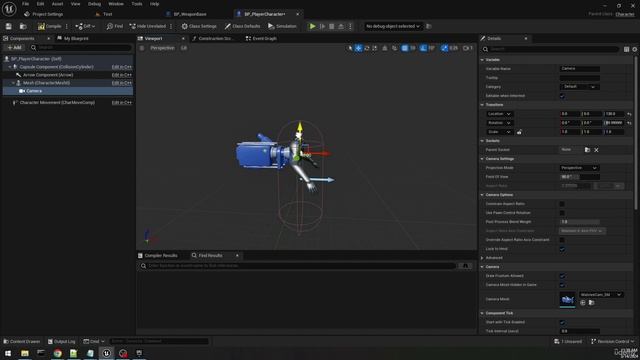Open the Category Default dropdown
This screenshot has height=360, width=640.
pyautogui.click(x=580, y=87)
